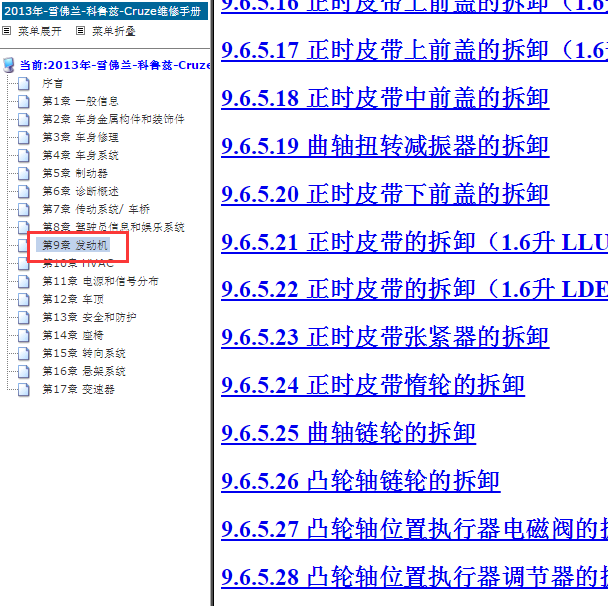Image resolution: width=608 pixels, height=606 pixels.
Task: Open 第6章 诊断概述 chapter
Action: click(80, 191)
